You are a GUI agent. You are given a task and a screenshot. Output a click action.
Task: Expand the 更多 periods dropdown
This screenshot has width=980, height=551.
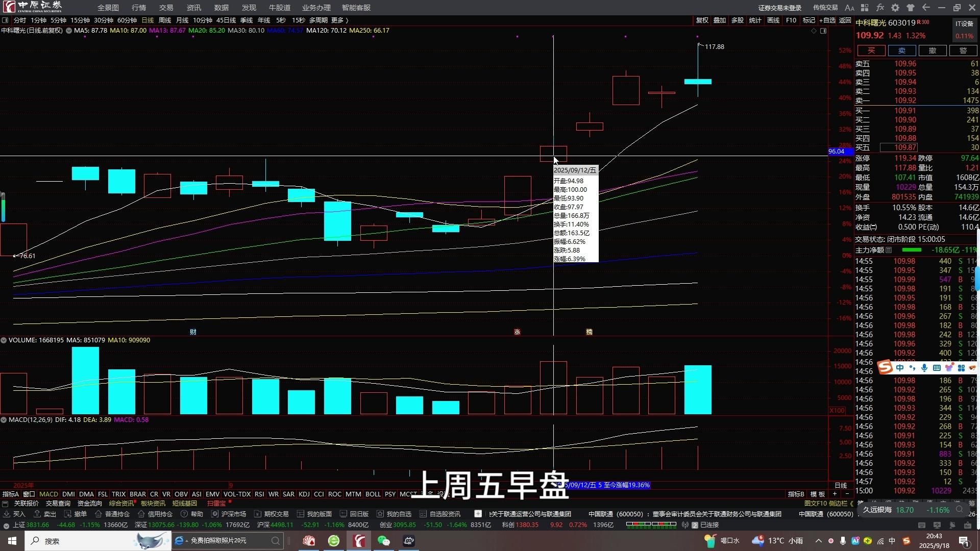coord(337,20)
